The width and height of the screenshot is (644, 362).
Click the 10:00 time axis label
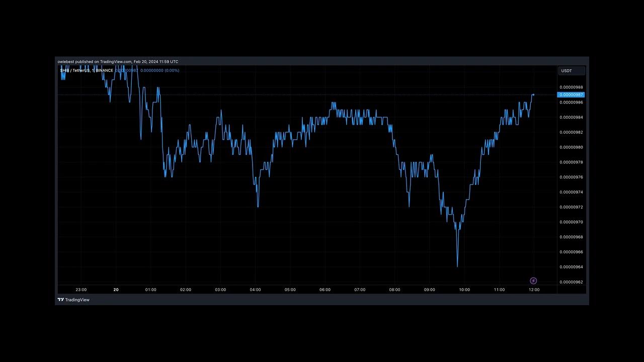pos(464,290)
